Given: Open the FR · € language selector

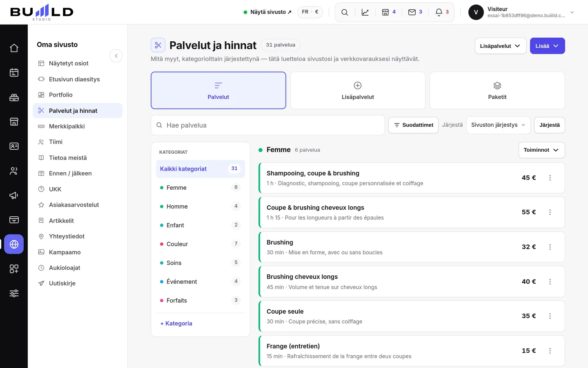Looking at the screenshot, I should 310,12.
